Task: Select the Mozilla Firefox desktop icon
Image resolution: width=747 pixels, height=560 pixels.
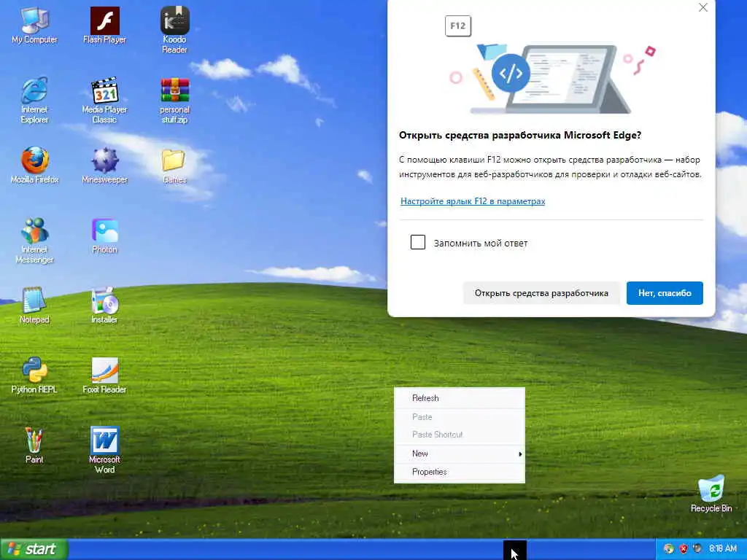Action: pos(34,166)
